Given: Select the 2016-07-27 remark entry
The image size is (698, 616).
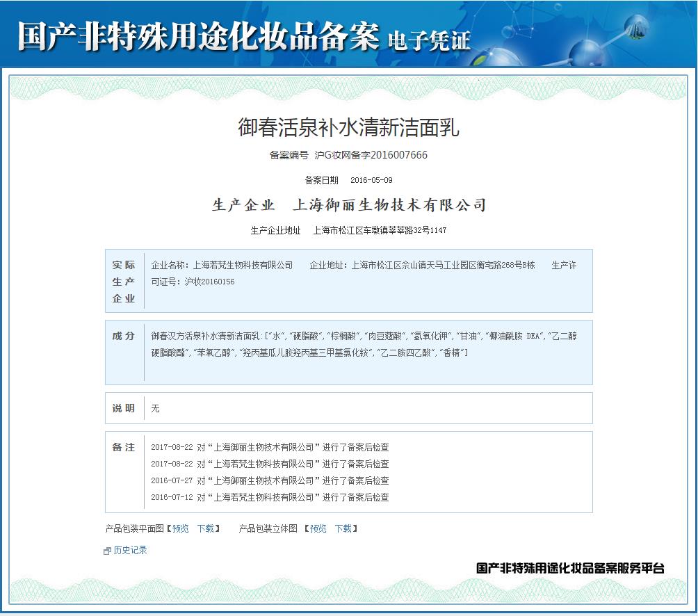Looking at the screenshot, I should [x=270, y=480].
